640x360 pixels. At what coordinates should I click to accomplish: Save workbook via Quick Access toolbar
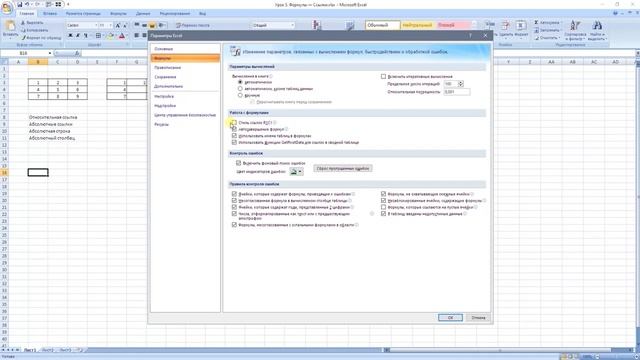20,4
